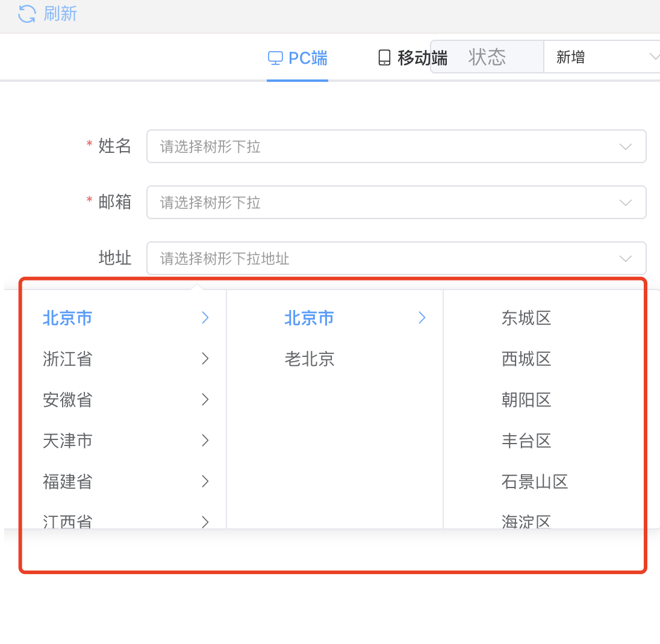Select 老北京 in the second column

click(310, 359)
